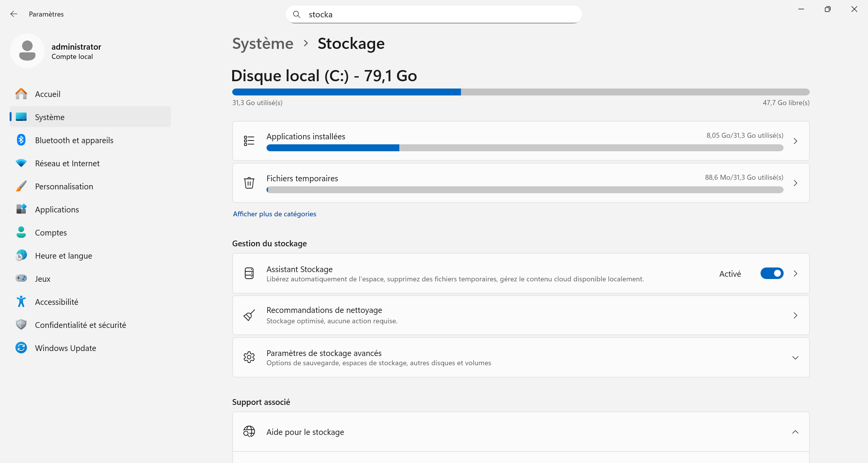Image resolution: width=868 pixels, height=463 pixels.
Task: Open Recommandations de nettoyage via its chevron
Action: coord(796,316)
